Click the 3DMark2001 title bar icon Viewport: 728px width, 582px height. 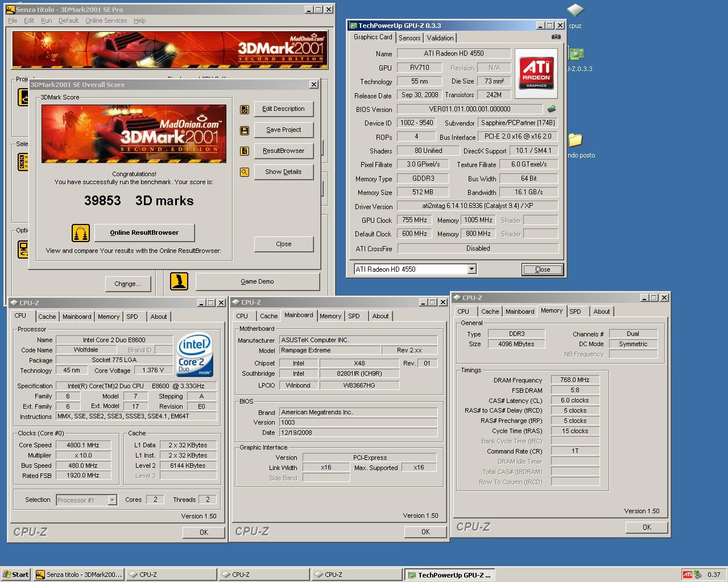pyautogui.click(x=10, y=10)
